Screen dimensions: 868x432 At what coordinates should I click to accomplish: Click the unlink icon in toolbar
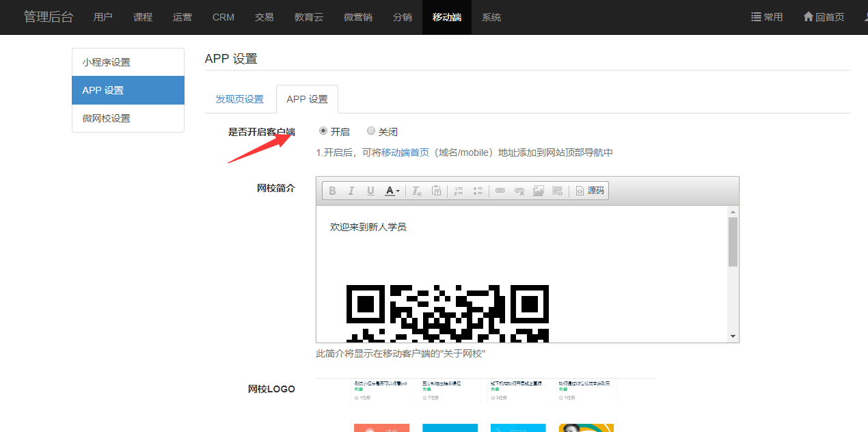click(519, 191)
